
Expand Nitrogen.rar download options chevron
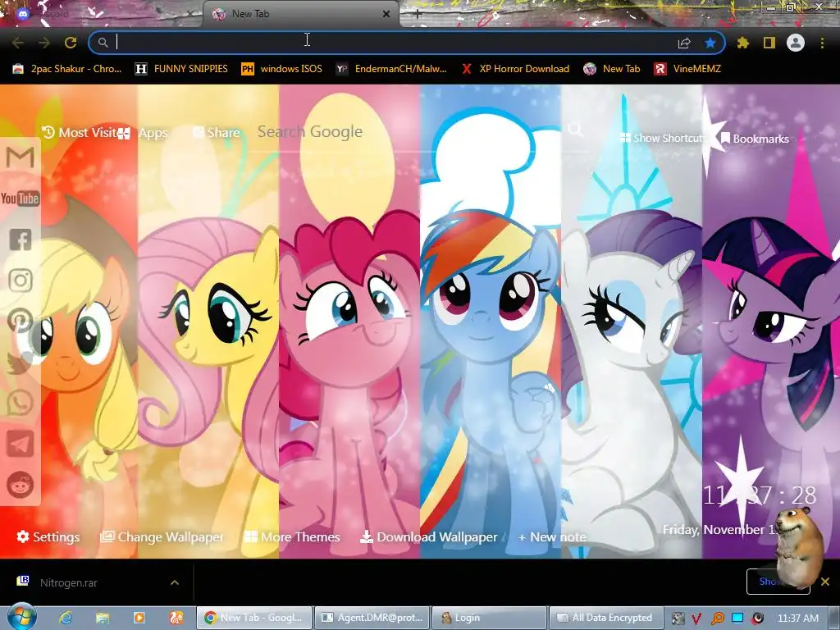coord(175,582)
